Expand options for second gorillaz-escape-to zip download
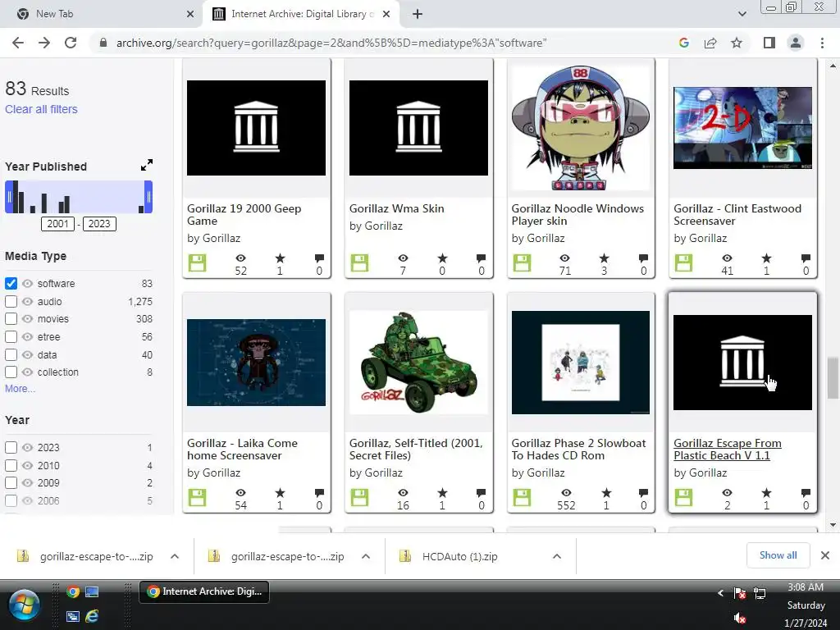This screenshot has height=630, width=840. [366, 557]
